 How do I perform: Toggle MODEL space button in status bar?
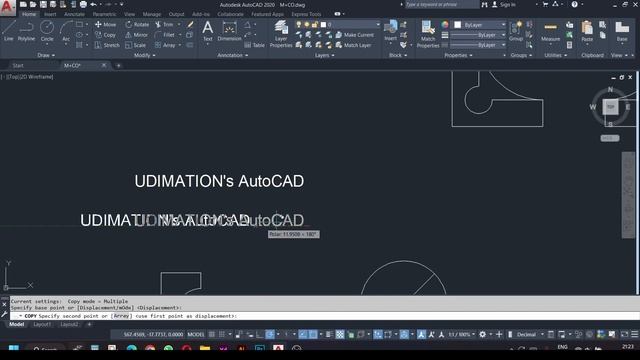[196, 334]
